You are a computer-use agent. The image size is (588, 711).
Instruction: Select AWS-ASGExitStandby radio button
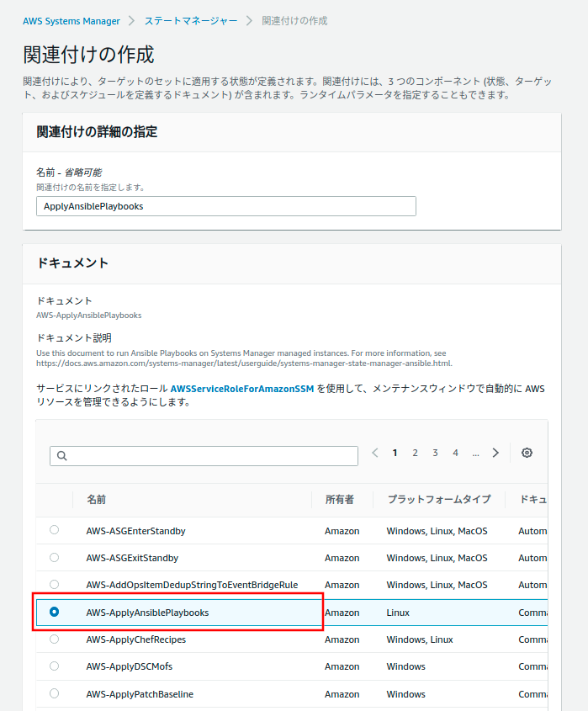(55, 557)
